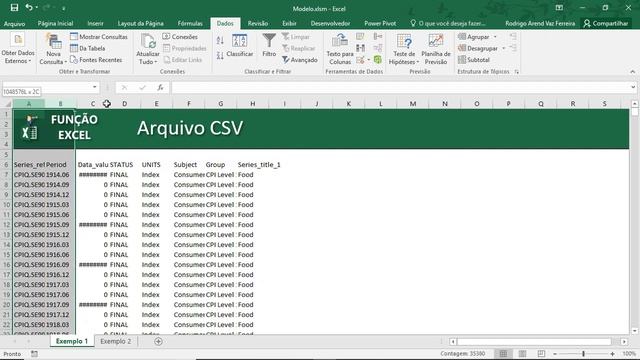Click zoom out minus button

click(555, 354)
